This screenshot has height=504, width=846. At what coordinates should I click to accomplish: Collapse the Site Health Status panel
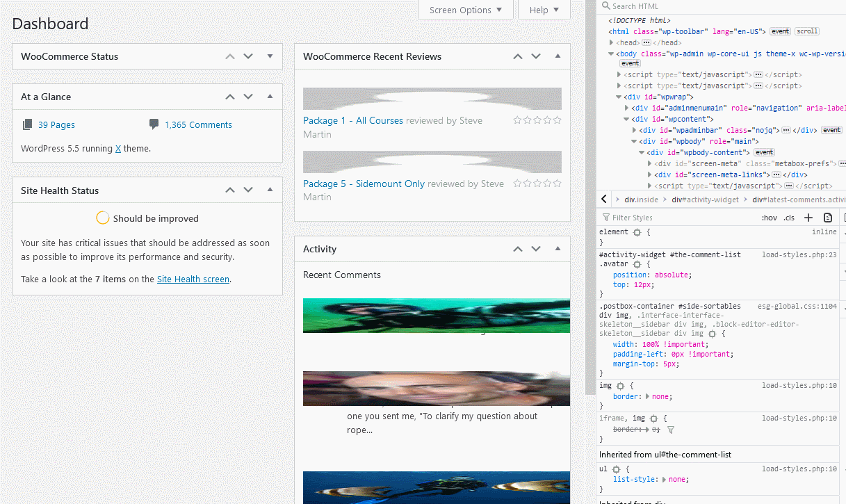point(270,190)
